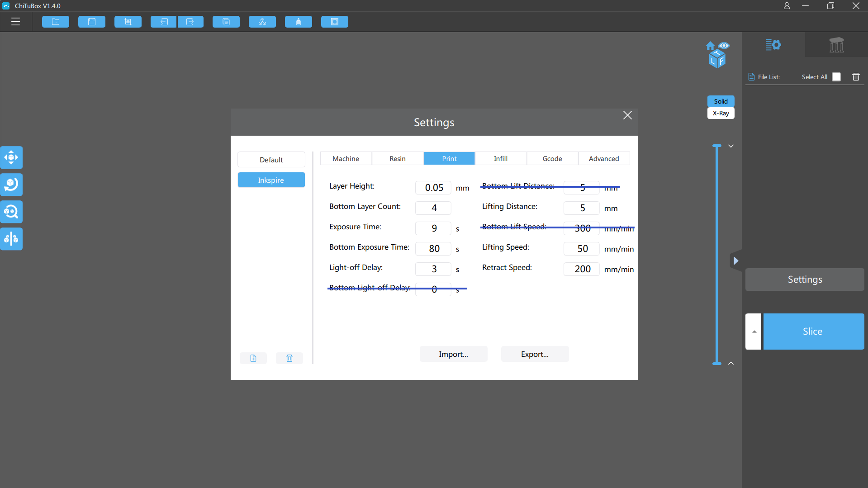Click the 'File List:' label
This screenshot has width=868, height=488.
coord(769,77)
